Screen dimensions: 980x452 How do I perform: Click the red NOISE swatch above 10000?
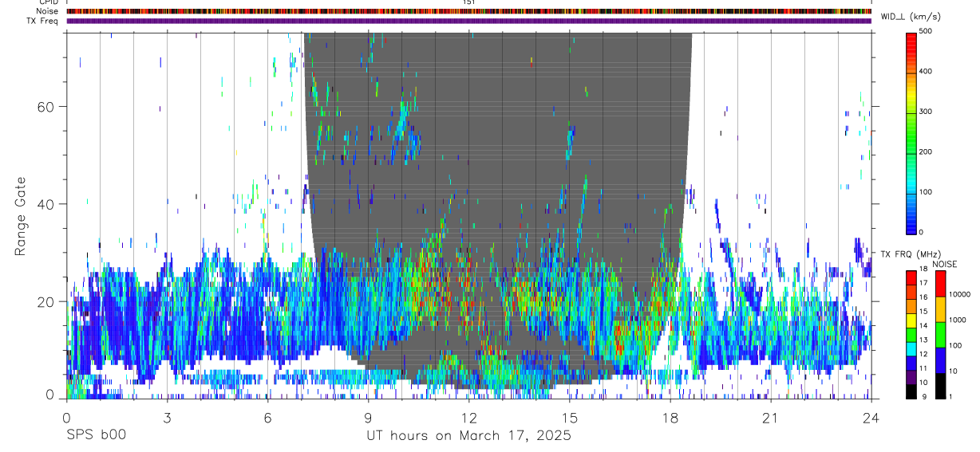coord(940,284)
